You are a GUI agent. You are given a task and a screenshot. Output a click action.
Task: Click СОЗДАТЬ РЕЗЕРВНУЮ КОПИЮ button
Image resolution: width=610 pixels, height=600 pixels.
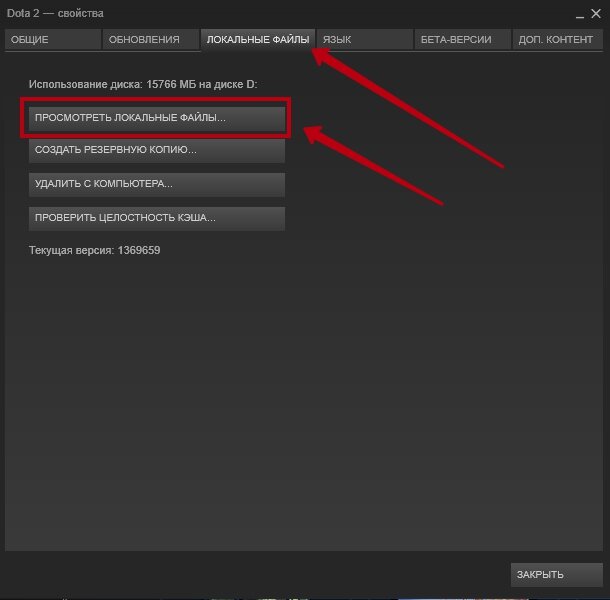(x=157, y=150)
